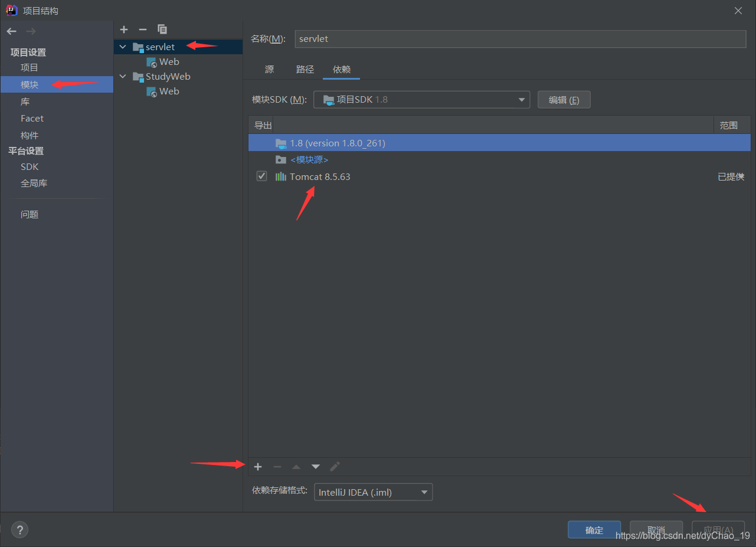756x547 pixels.
Task: Select 模块 in project settings
Action: point(57,84)
